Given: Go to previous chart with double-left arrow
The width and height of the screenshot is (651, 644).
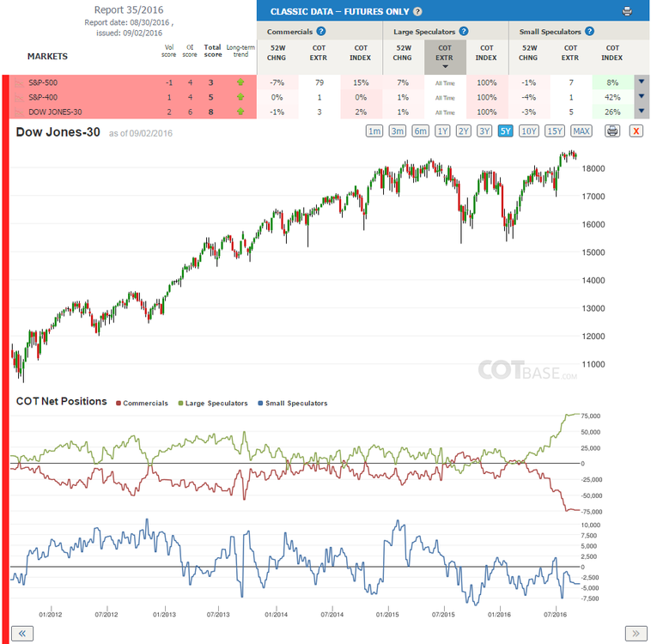Looking at the screenshot, I should click(x=22, y=633).
